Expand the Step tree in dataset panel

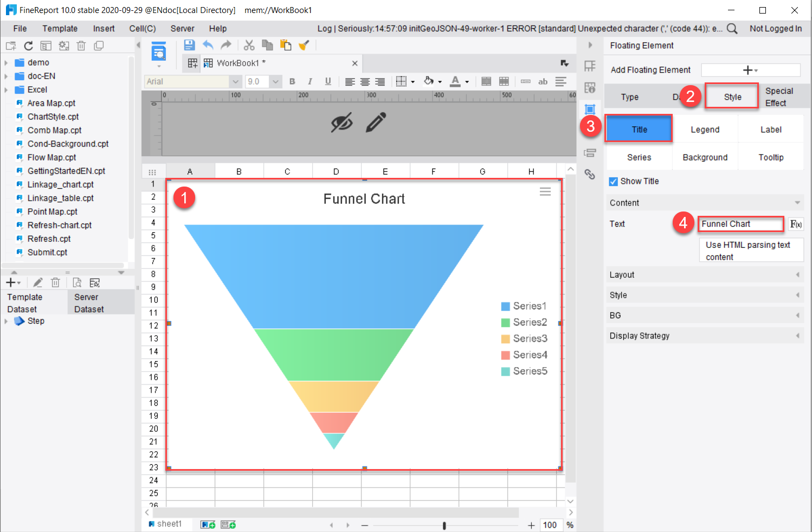coord(7,321)
